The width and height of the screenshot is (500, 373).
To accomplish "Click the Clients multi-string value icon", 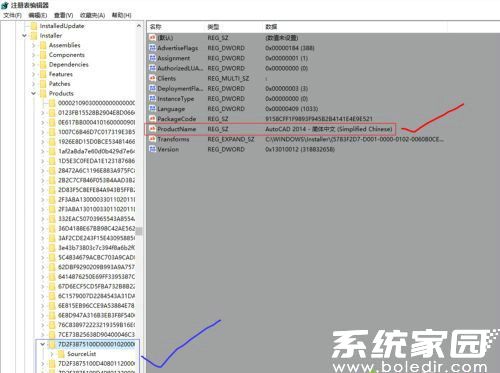I will pos(152,78).
